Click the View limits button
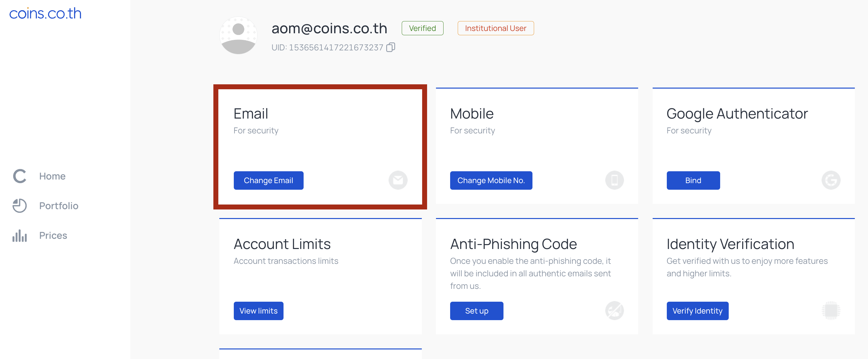Screen dimensions: 868x359 [258, 311]
